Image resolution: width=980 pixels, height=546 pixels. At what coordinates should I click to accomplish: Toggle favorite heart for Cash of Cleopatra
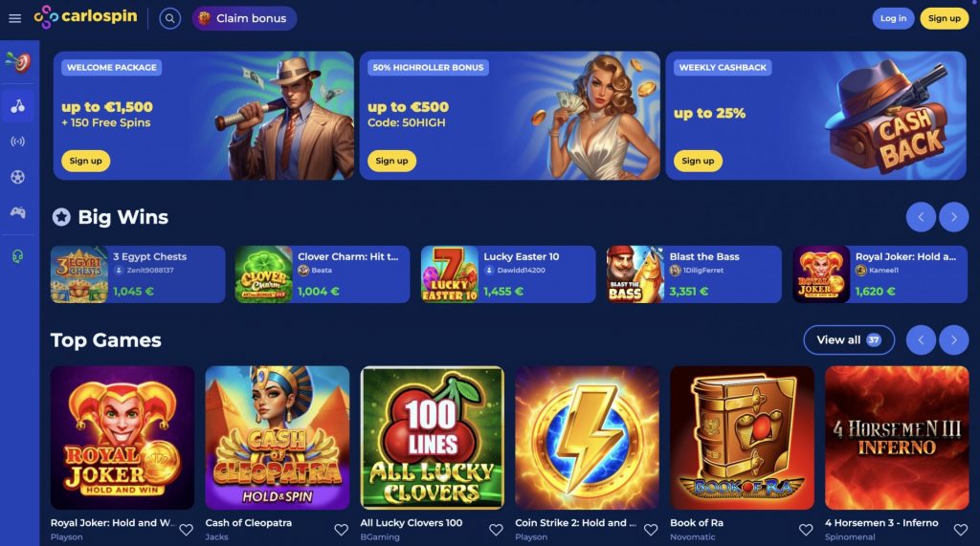pyautogui.click(x=342, y=530)
